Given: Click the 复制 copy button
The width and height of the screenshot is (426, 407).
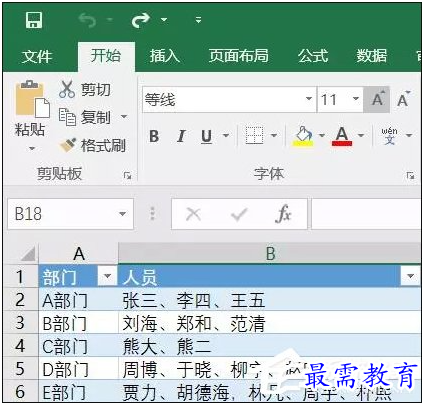Looking at the screenshot, I should [x=85, y=117].
